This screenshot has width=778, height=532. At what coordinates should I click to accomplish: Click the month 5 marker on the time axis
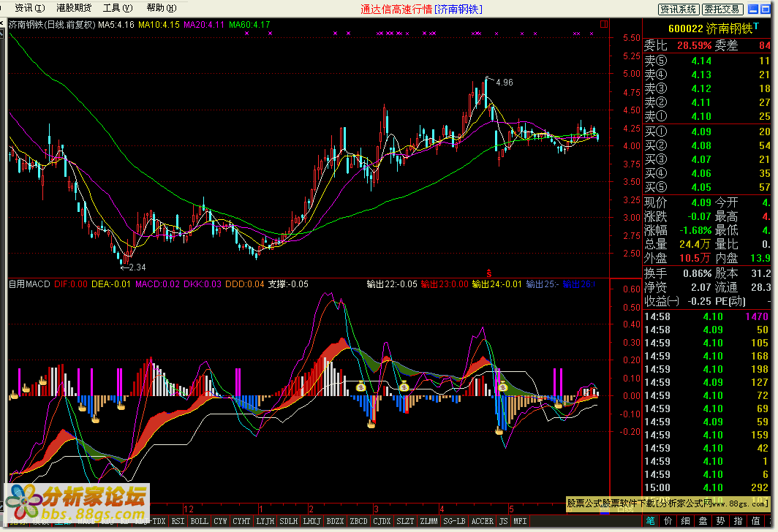[511, 509]
